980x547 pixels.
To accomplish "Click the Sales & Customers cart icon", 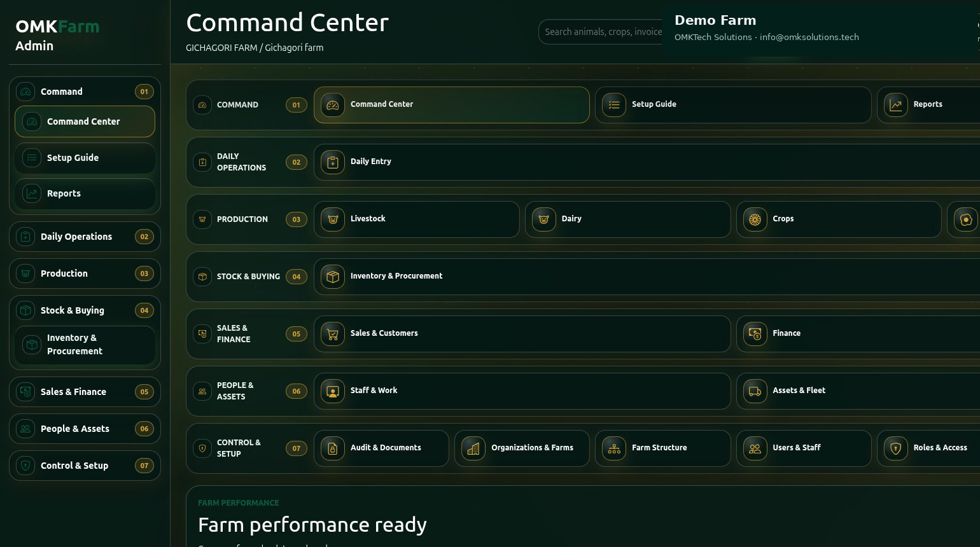I will pyautogui.click(x=333, y=334).
